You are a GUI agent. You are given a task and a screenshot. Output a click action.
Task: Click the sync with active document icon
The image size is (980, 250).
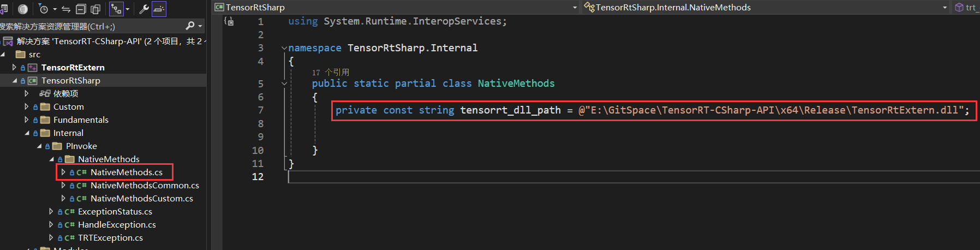tap(66, 9)
